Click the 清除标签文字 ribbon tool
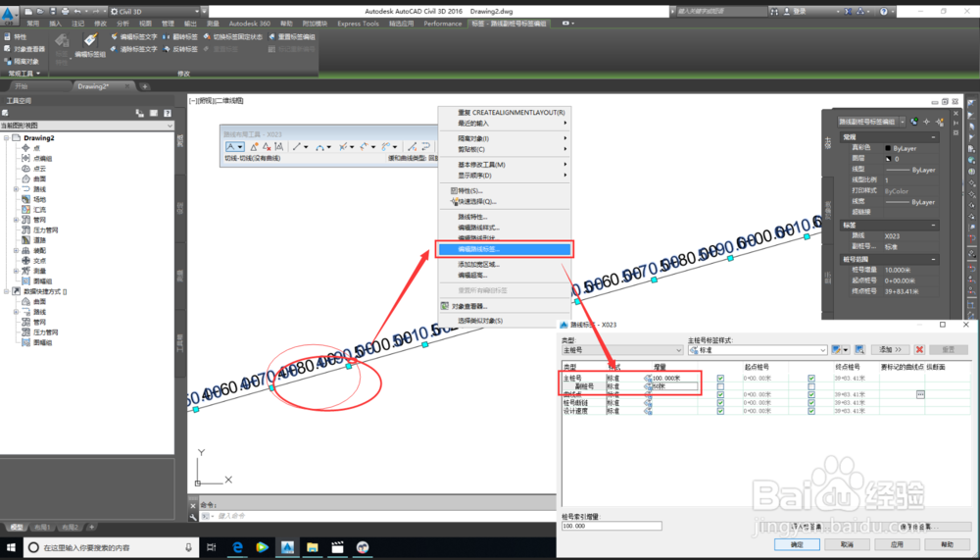 point(133,49)
